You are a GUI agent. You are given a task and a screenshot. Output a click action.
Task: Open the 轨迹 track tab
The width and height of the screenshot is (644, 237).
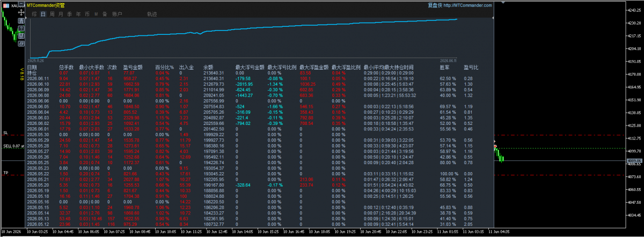(x=152, y=14)
